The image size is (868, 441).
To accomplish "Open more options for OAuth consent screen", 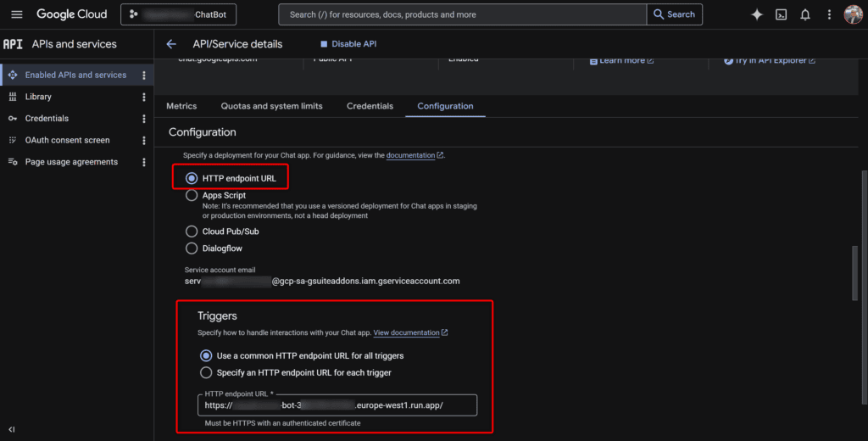I will tap(144, 140).
